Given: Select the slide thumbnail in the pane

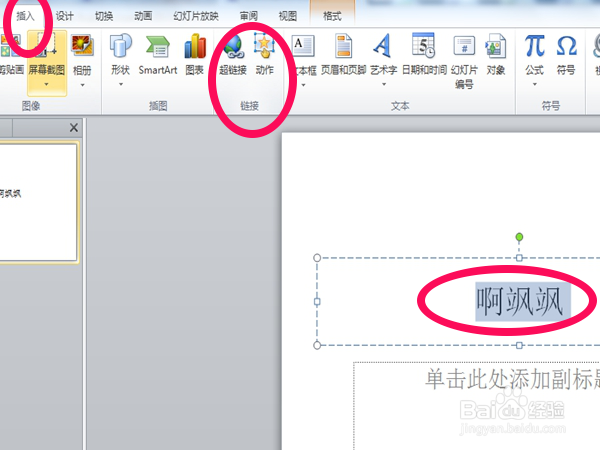Looking at the screenshot, I should pyautogui.click(x=38, y=202).
